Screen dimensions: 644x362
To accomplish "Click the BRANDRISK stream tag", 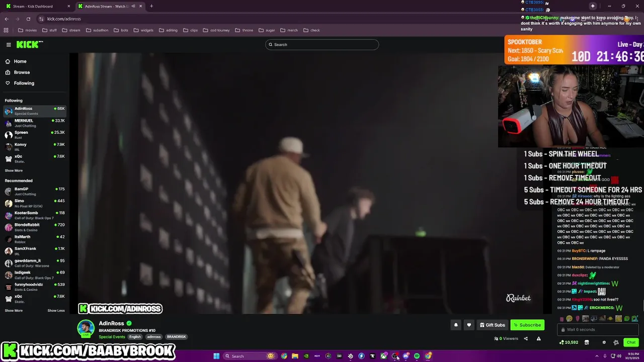I will tap(177, 337).
